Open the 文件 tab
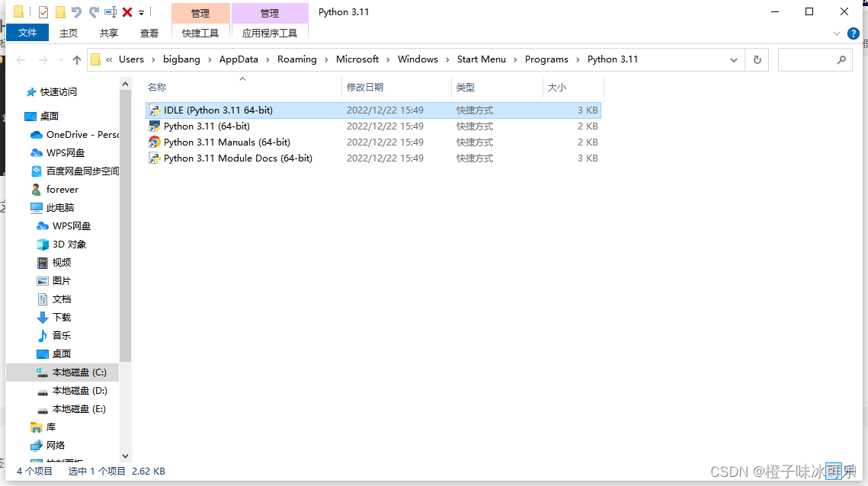 click(27, 33)
